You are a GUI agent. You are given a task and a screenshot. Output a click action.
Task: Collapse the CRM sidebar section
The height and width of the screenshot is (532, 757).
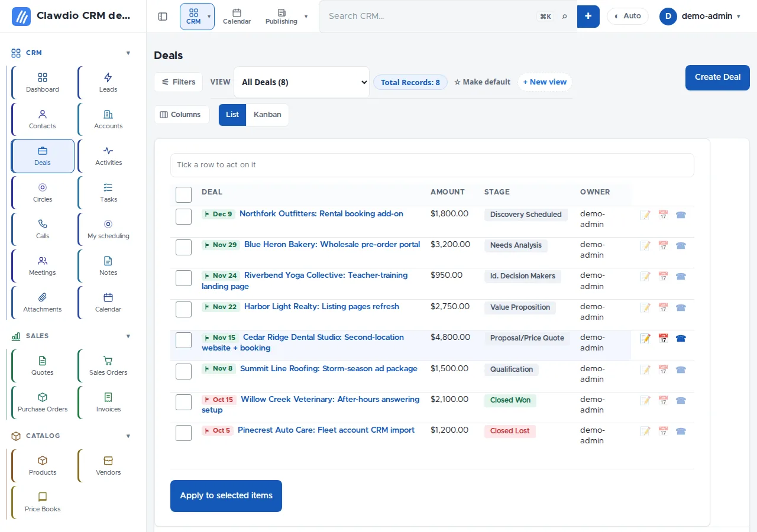[x=128, y=53]
